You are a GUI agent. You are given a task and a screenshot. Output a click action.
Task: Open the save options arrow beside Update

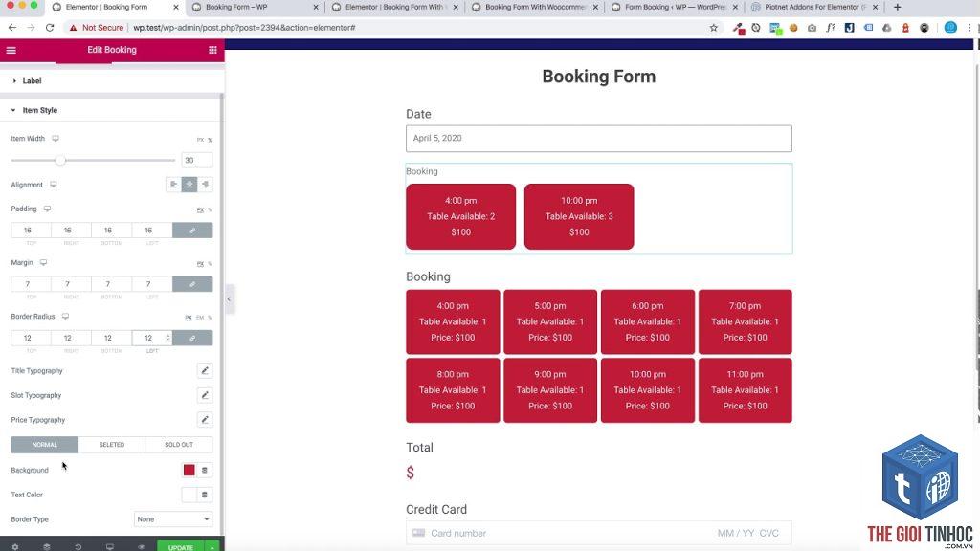point(212,547)
